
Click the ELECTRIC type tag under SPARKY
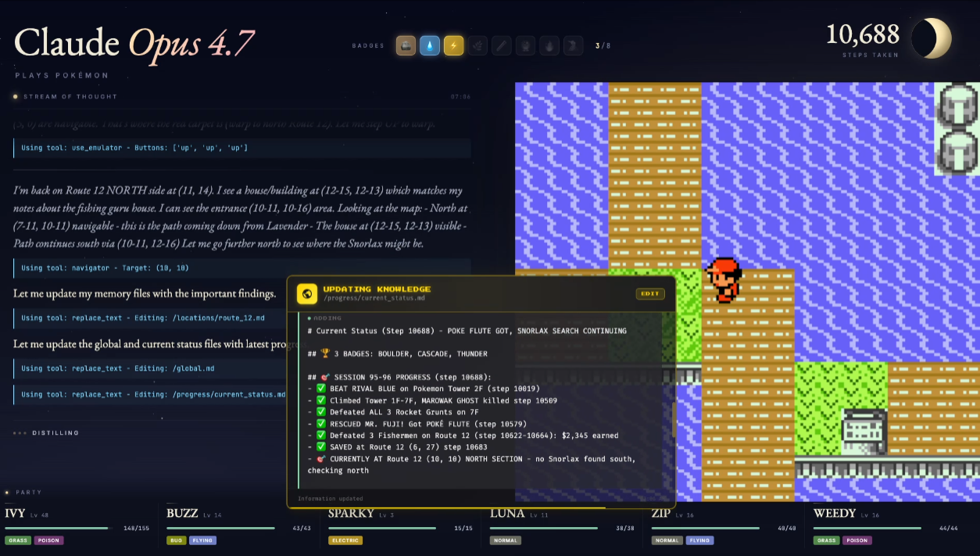click(x=345, y=540)
